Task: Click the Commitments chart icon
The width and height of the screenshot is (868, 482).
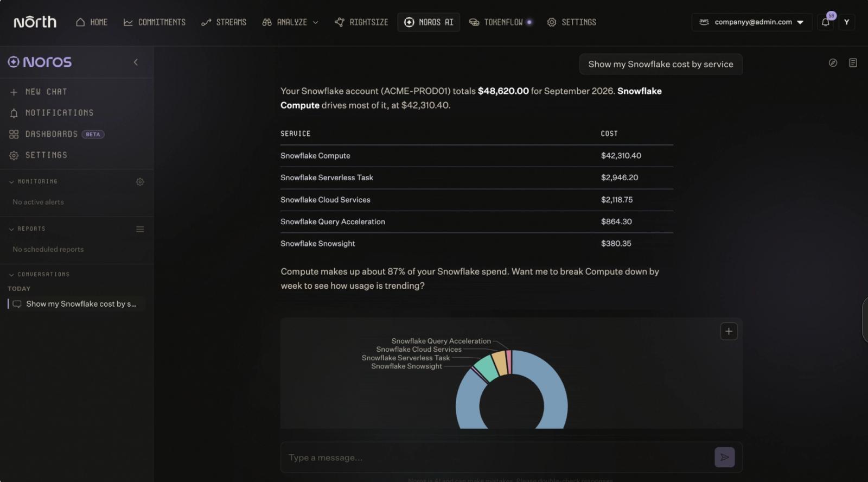Action: pyautogui.click(x=128, y=22)
